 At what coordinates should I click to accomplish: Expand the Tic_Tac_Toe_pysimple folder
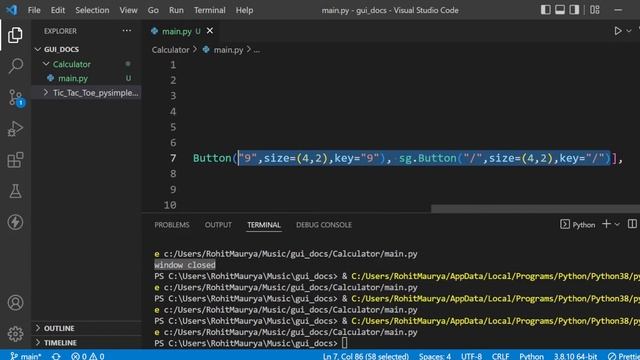[87, 93]
